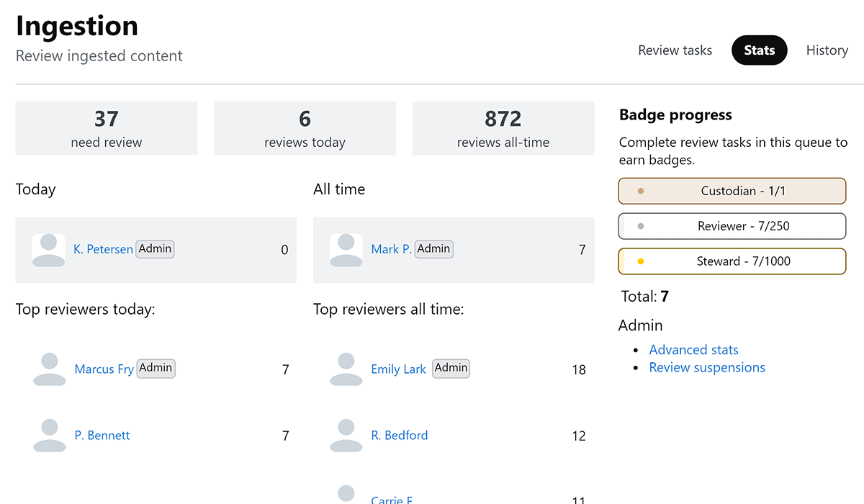Click the gold dot on Steward badge
The image size is (864, 504).
[641, 261]
